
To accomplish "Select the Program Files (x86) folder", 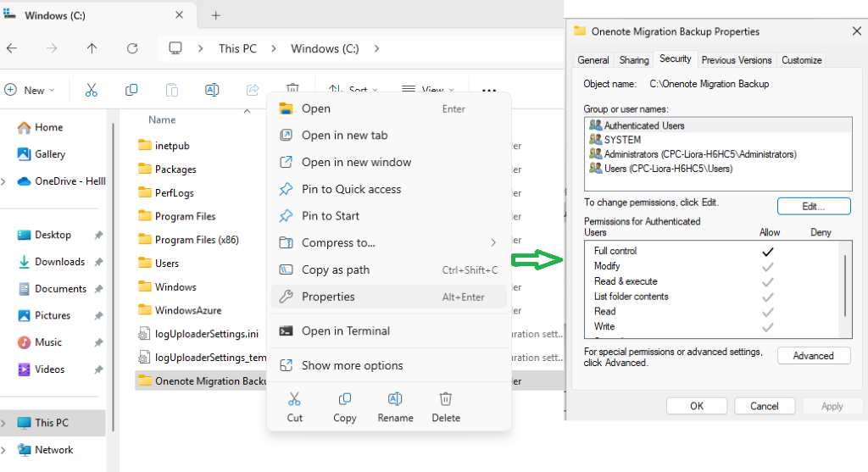I will [188, 240].
